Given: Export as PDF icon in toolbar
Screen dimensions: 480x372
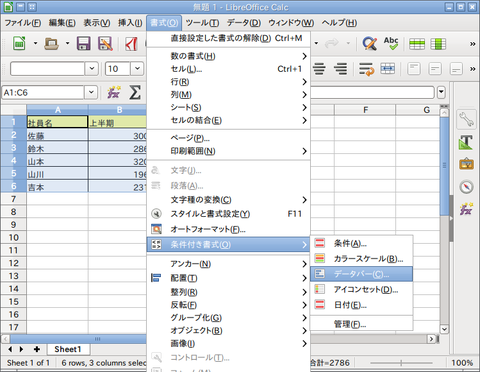Looking at the screenshot, I should coord(131,43).
